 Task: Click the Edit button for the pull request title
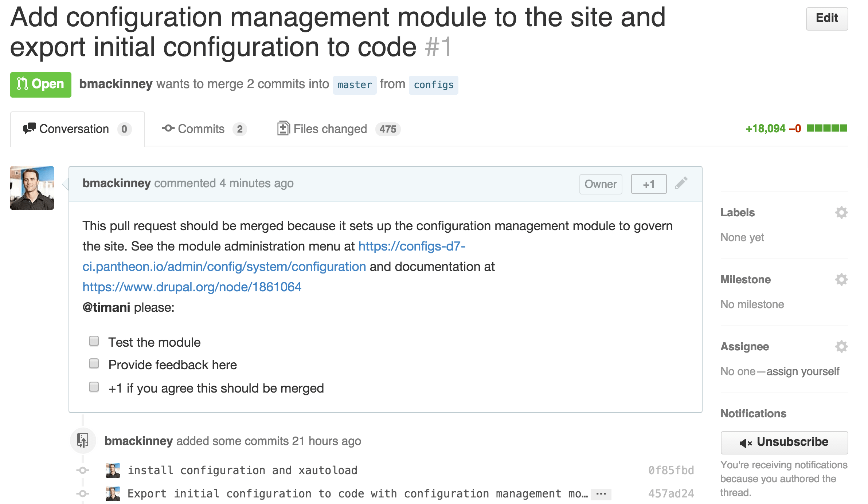[826, 18]
